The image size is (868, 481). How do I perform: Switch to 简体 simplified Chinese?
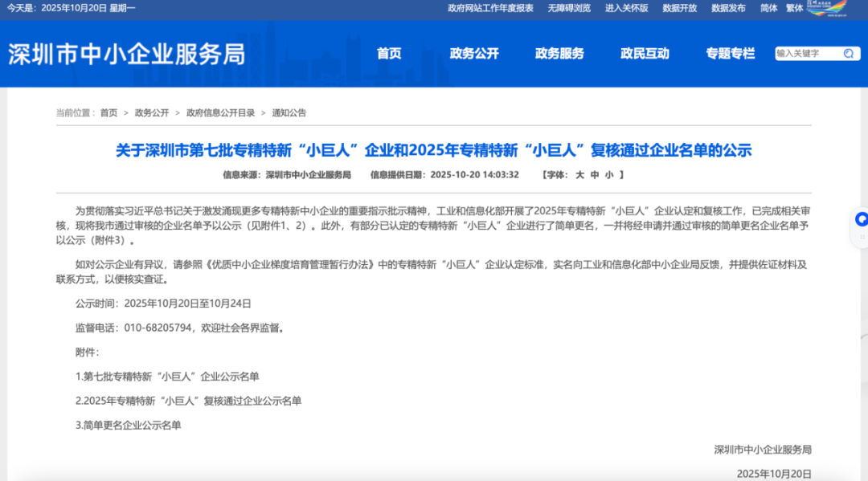point(768,8)
